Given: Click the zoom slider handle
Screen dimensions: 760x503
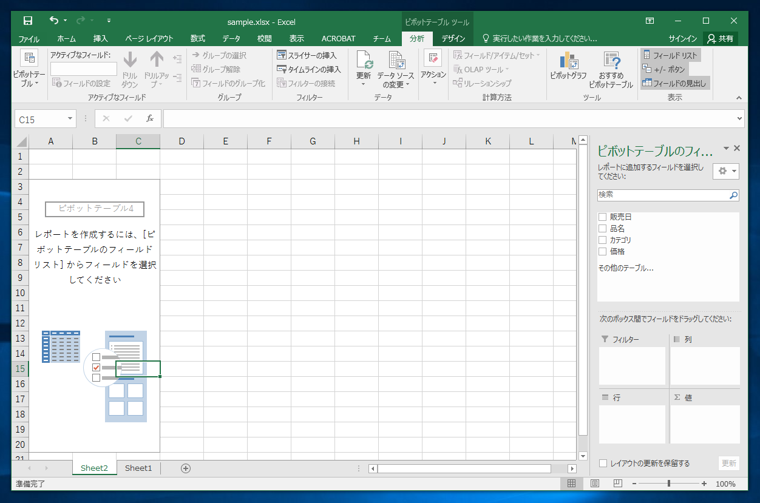Looking at the screenshot, I should click(x=669, y=484).
